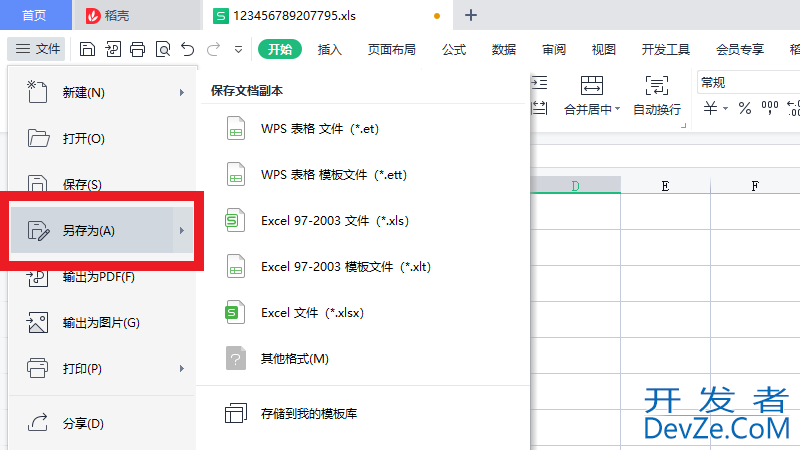Click the export to PDF toolbar icon

[113, 49]
